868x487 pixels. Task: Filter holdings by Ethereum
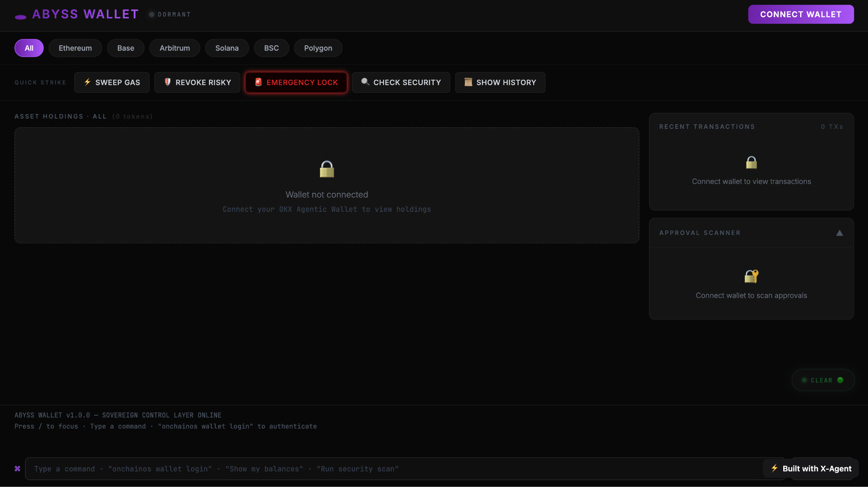(75, 48)
